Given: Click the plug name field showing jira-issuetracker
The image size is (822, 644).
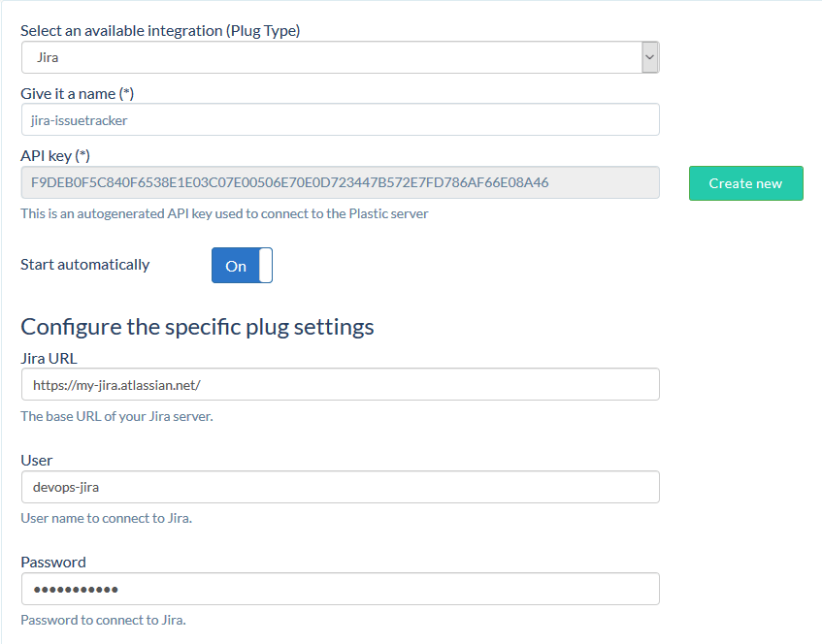Looking at the screenshot, I should click(x=340, y=118).
